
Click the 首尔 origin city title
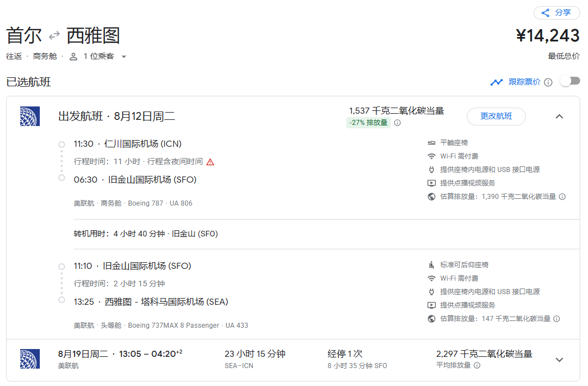point(24,36)
